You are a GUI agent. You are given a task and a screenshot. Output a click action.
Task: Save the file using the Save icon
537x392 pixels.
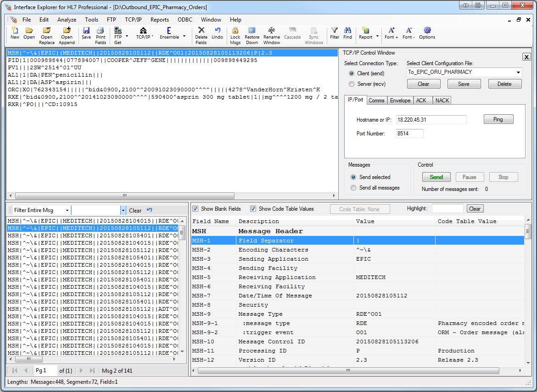pos(86,34)
